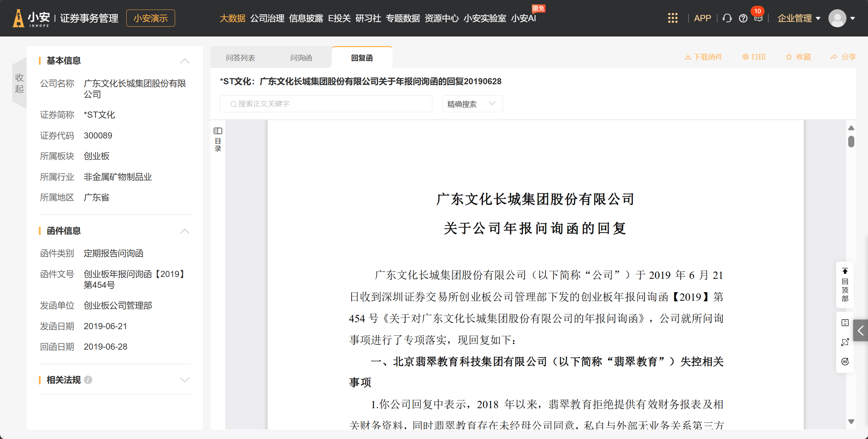Switch to the 问询函 tab
The width and height of the screenshot is (868, 439).
[301, 58]
